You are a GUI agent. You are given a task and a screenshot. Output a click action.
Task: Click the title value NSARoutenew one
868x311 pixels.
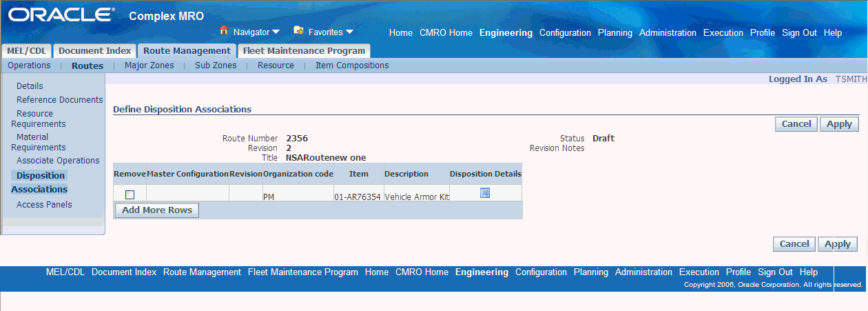tap(326, 158)
